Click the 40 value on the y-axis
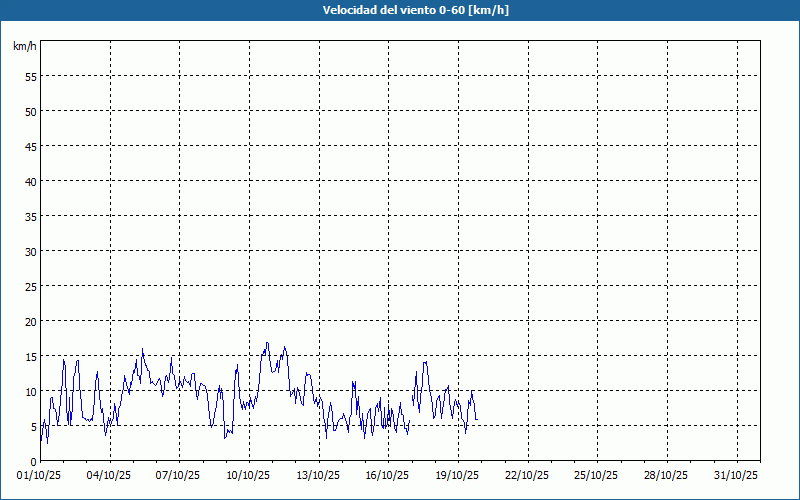Screen dimensions: 800x500 [30, 181]
